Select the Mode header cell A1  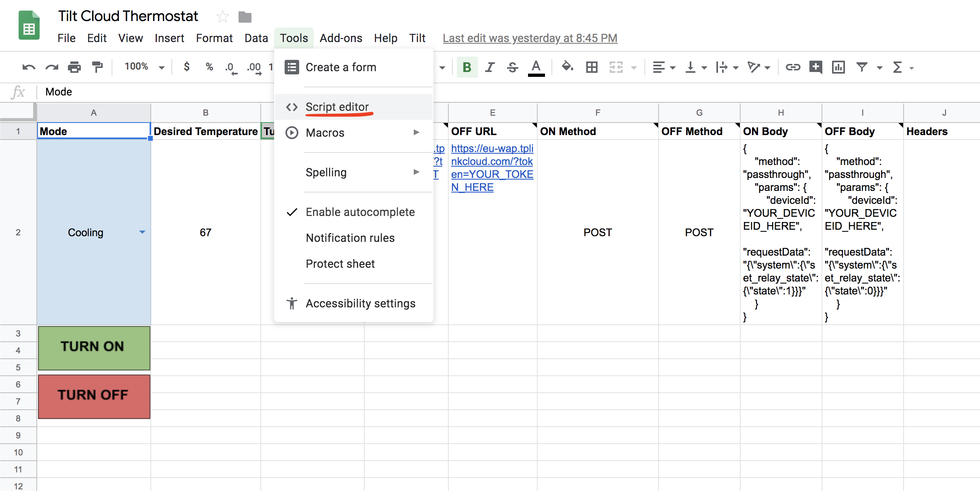point(94,131)
